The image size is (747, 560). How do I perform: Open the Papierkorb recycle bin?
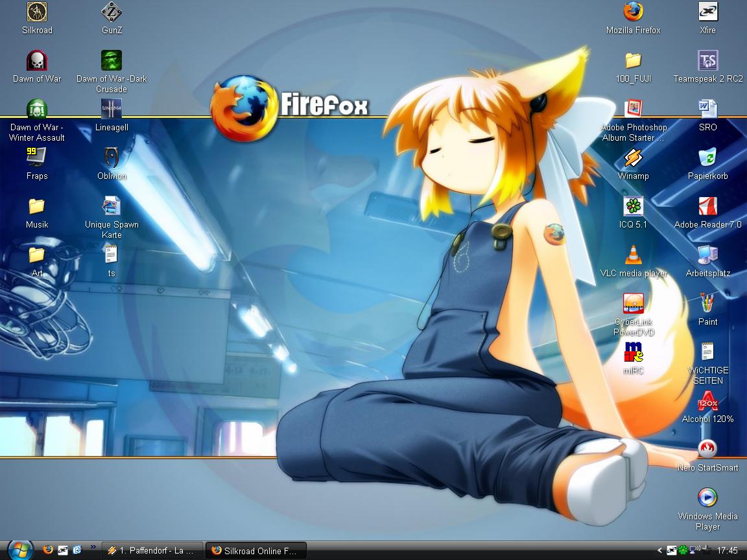pos(707,158)
